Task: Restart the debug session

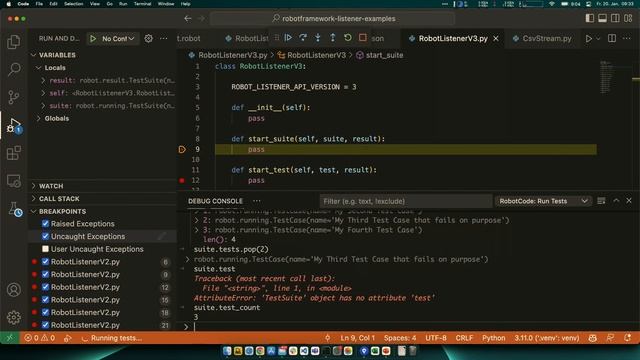Action: coord(347,38)
